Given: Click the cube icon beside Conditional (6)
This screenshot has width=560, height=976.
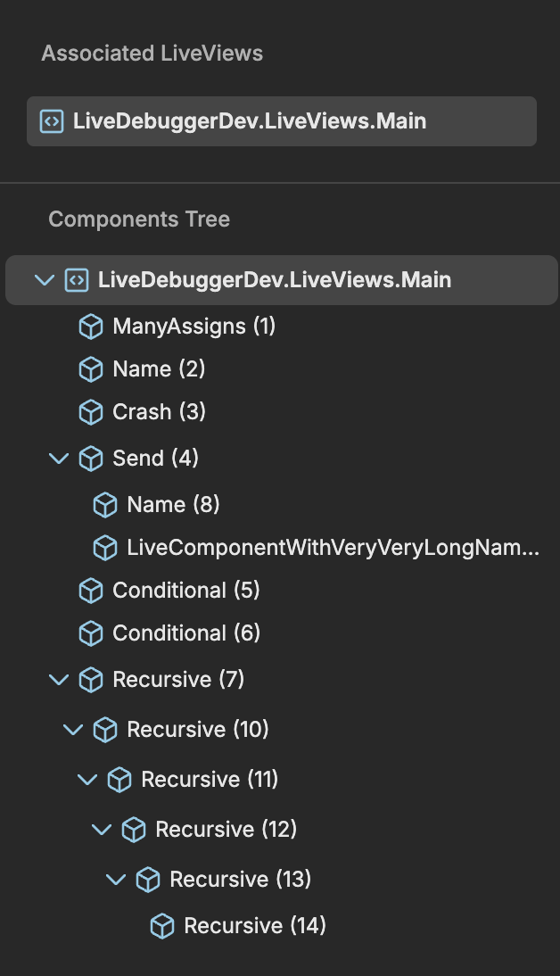Looking at the screenshot, I should pyautogui.click(x=91, y=633).
